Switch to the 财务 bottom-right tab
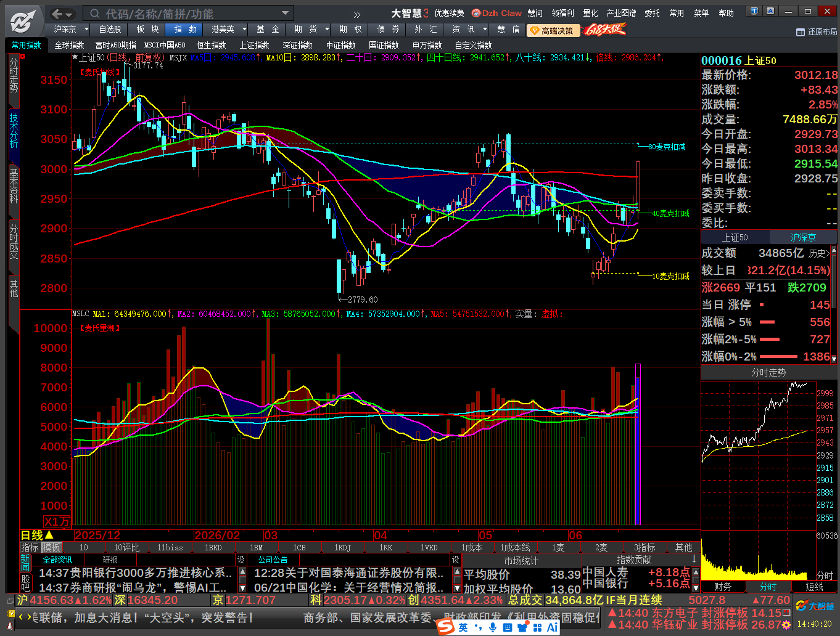Image resolution: width=840 pixels, height=636 pixels. coord(723,587)
